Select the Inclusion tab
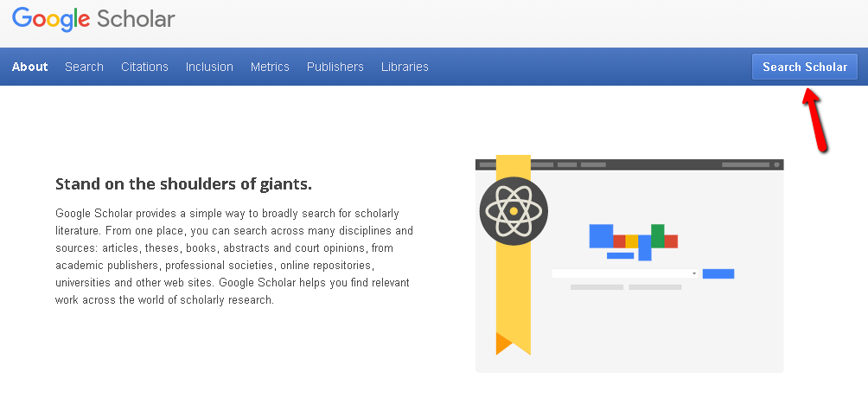 tap(209, 67)
